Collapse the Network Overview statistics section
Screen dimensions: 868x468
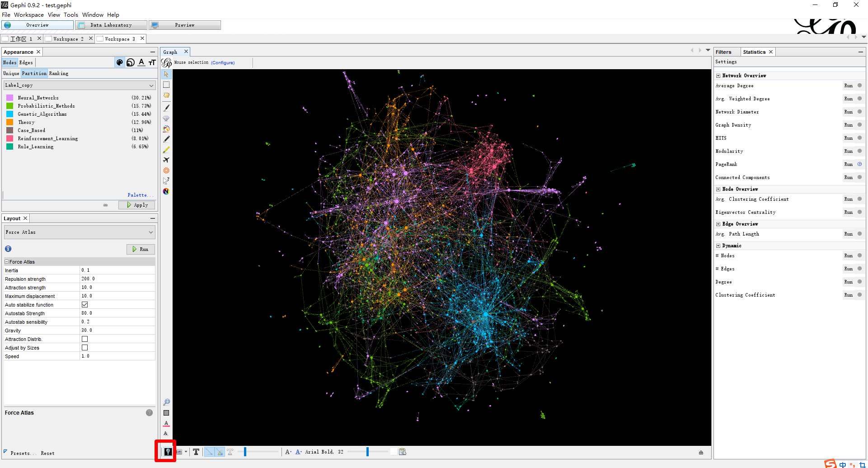[718, 76]
